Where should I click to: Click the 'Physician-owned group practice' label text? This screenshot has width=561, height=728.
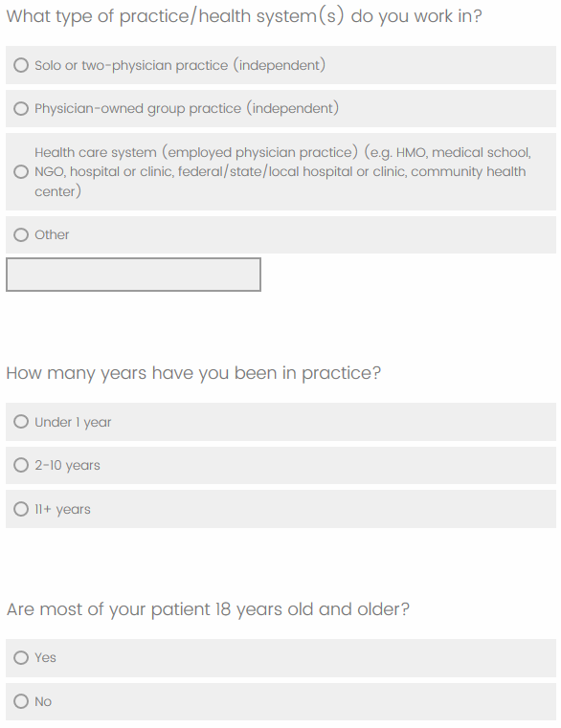click(x=187, y=109)
